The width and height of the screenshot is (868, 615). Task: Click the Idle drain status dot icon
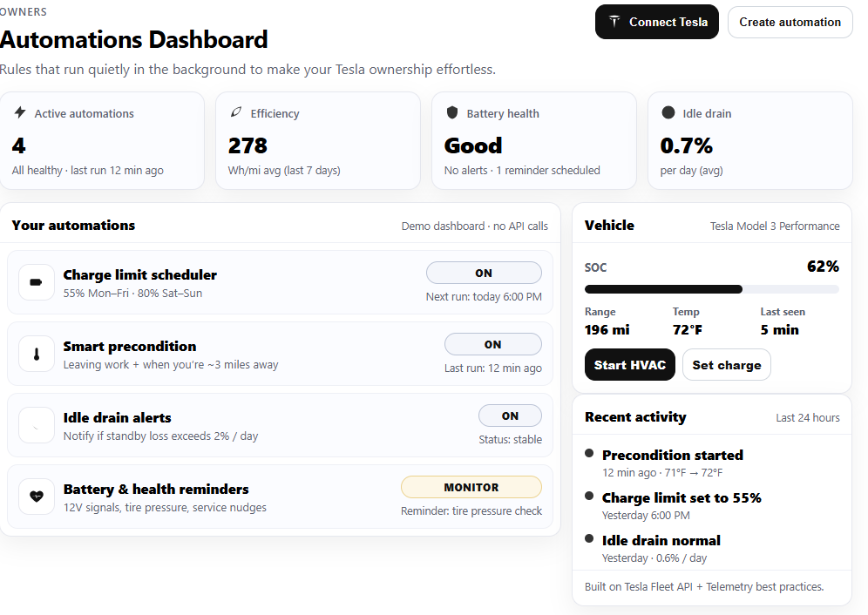(x=668, y=112)
